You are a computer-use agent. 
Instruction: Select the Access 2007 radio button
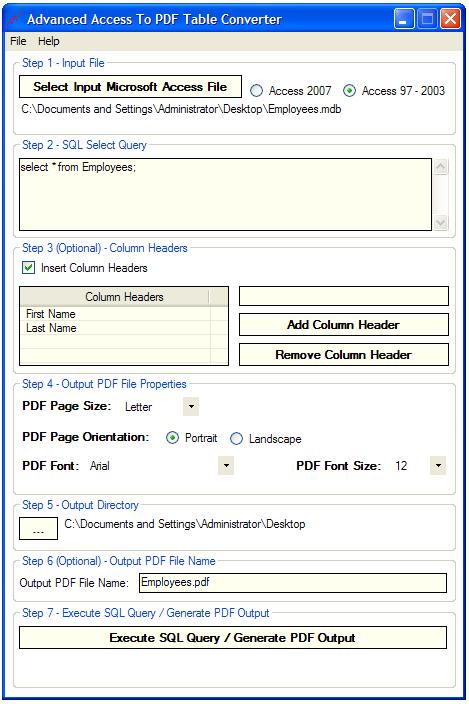(x=256, y=91)
